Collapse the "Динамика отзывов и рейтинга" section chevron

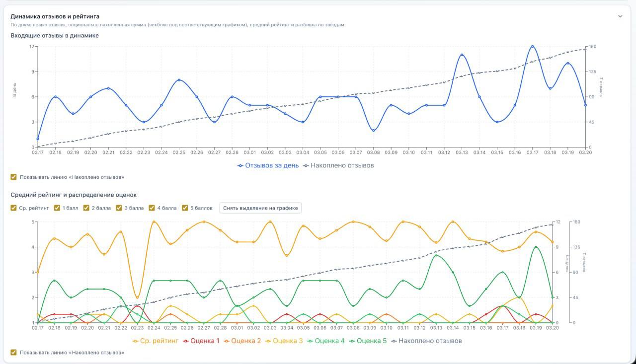click(620, 16)
